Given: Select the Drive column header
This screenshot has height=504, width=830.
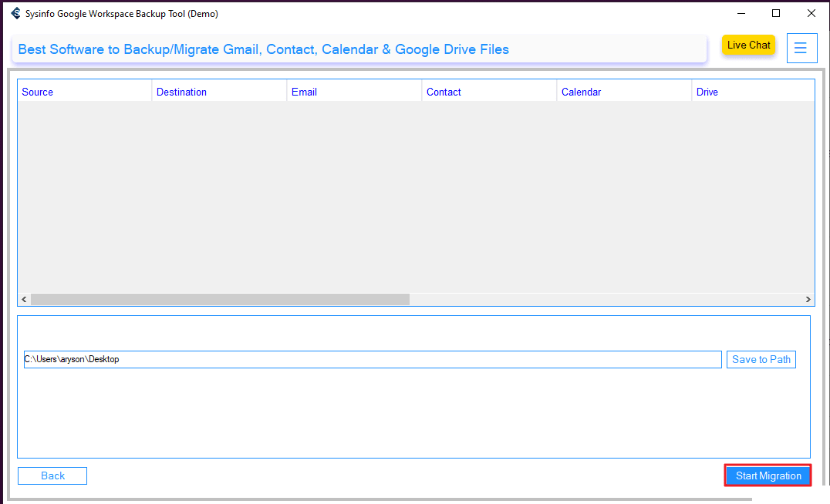Looking at the screenshot, I should pos(707,92).
